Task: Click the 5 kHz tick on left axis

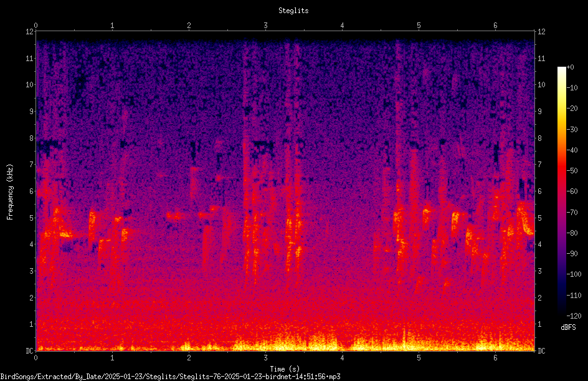Action: tap(32, 218)
